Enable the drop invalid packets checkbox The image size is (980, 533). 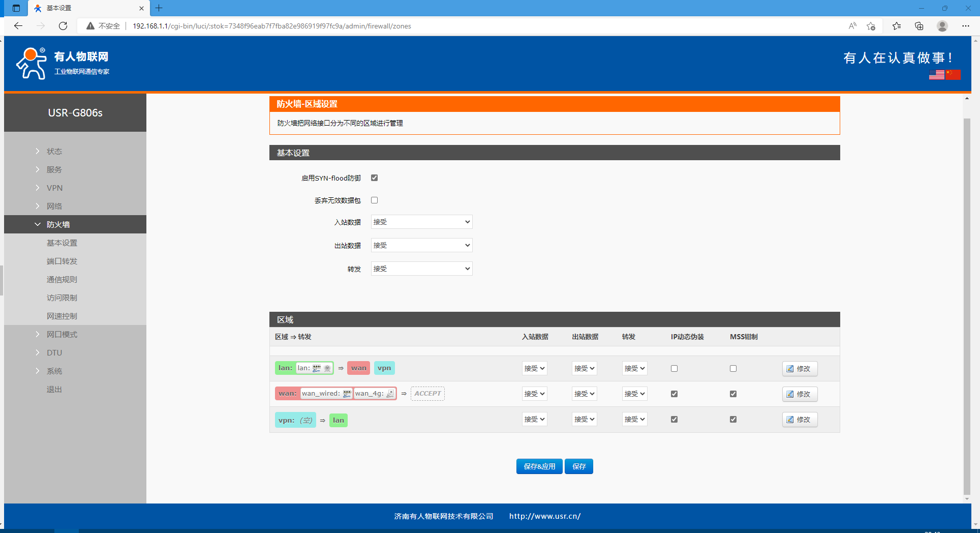pyautogui.click(x=375, y=200)
